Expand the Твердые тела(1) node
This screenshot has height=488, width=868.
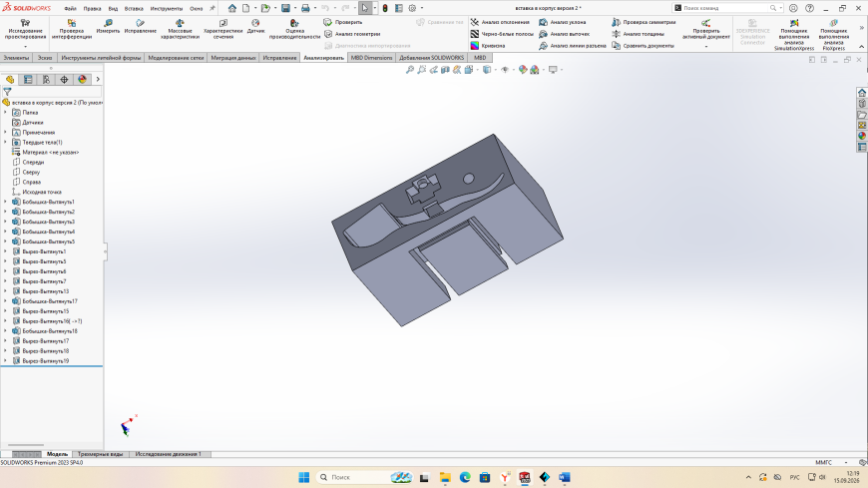tap(6, 143)
